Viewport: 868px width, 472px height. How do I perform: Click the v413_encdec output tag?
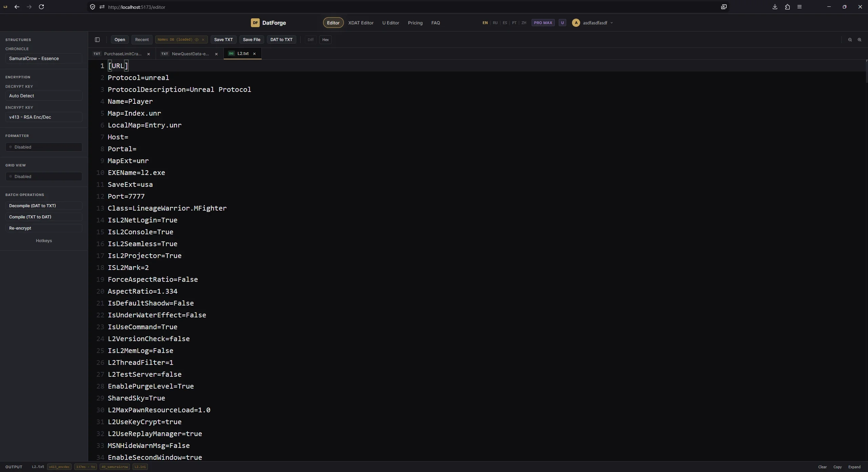pyautogui.click(x=59, y=467)
